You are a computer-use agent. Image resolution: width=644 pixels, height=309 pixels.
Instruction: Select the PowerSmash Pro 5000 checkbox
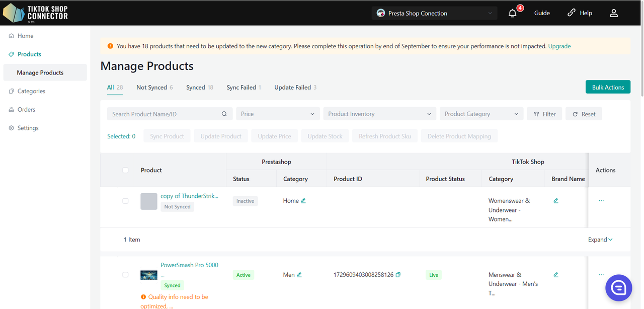125,275
